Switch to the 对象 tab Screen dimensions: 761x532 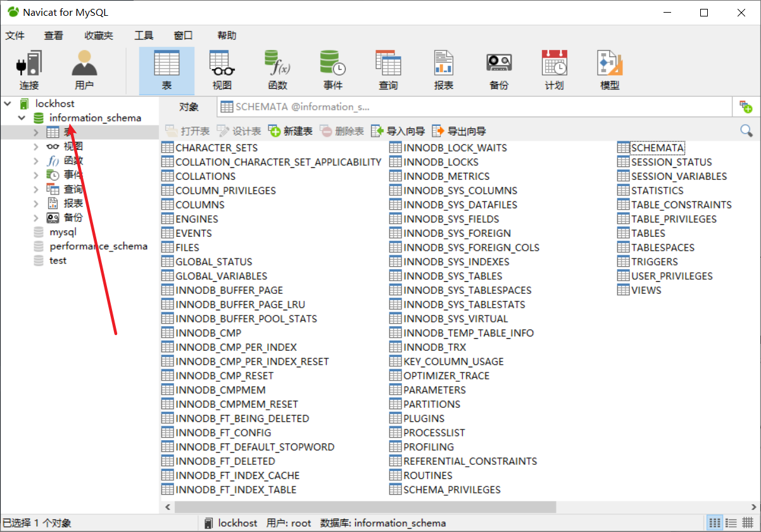pos(189,107)
